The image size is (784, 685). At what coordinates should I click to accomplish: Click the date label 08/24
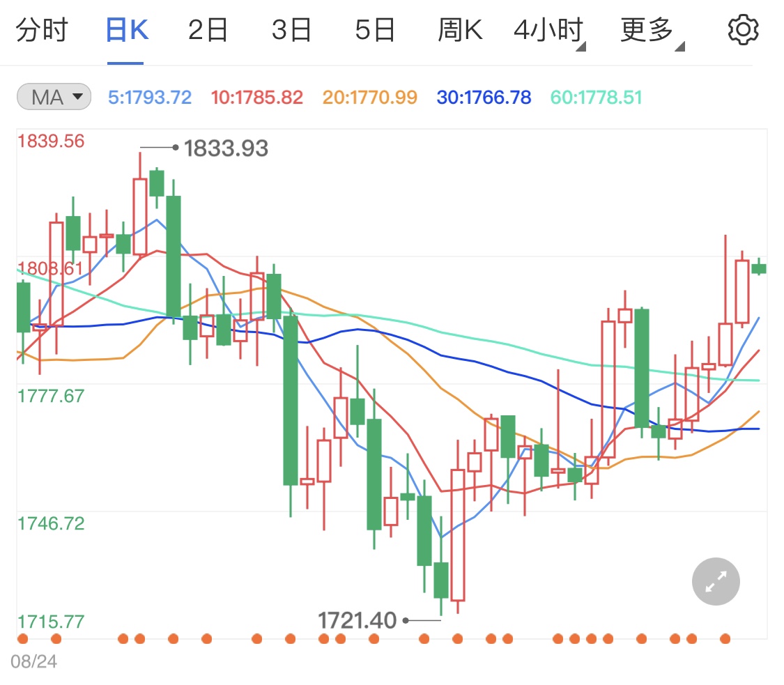(34, 661)
